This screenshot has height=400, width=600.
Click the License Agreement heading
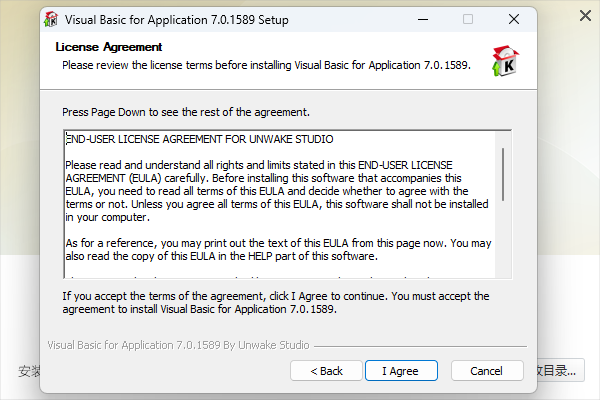pyautogui.click(x=109, y=47)
